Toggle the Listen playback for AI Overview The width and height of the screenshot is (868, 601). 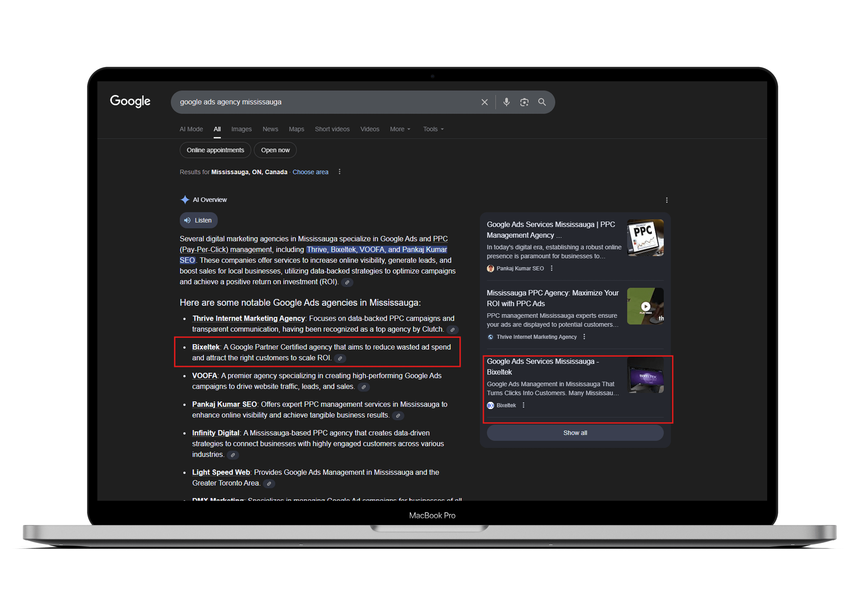198,220
